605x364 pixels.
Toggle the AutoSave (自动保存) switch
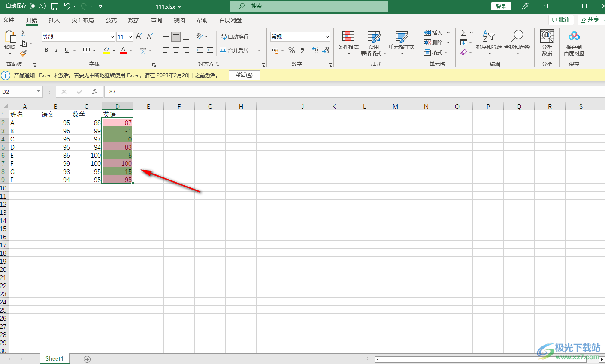[x=38, y=6]
